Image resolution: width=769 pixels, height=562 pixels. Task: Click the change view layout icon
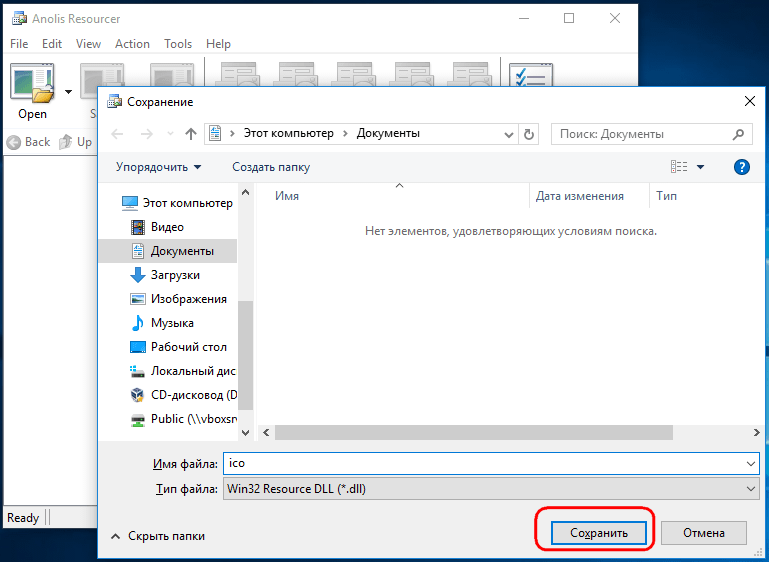click(x=679, y=167)
